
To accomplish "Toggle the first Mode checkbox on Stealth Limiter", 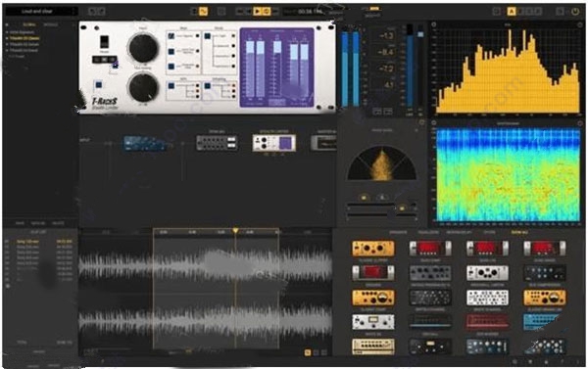I will point(171,36).
